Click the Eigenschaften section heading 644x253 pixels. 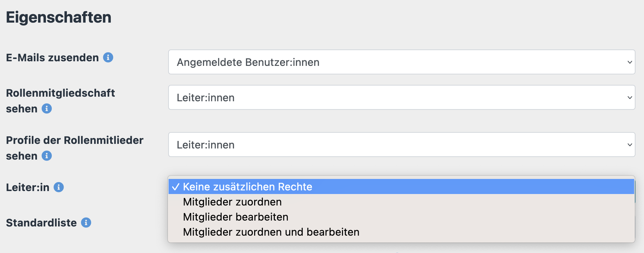pyautogui.click(x=59, y=17)
